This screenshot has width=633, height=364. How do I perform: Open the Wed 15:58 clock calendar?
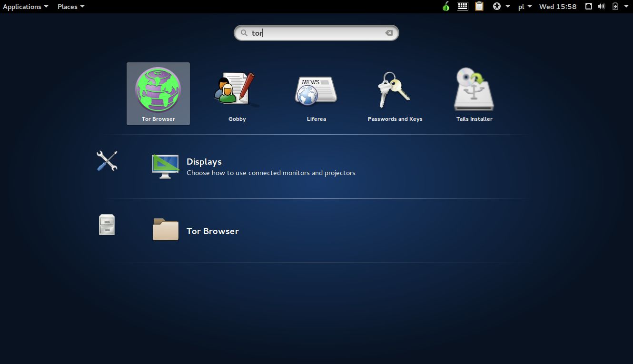point(558,7)
